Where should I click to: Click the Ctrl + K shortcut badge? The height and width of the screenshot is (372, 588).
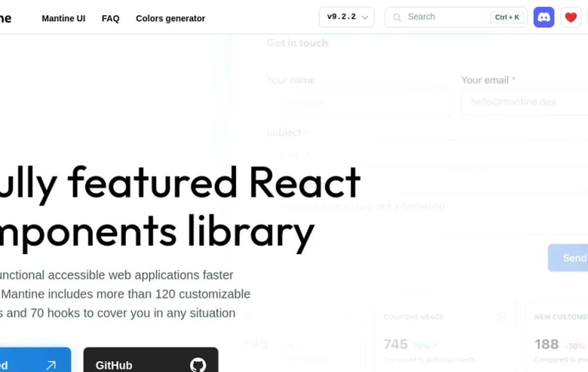[x=507, y=17]
